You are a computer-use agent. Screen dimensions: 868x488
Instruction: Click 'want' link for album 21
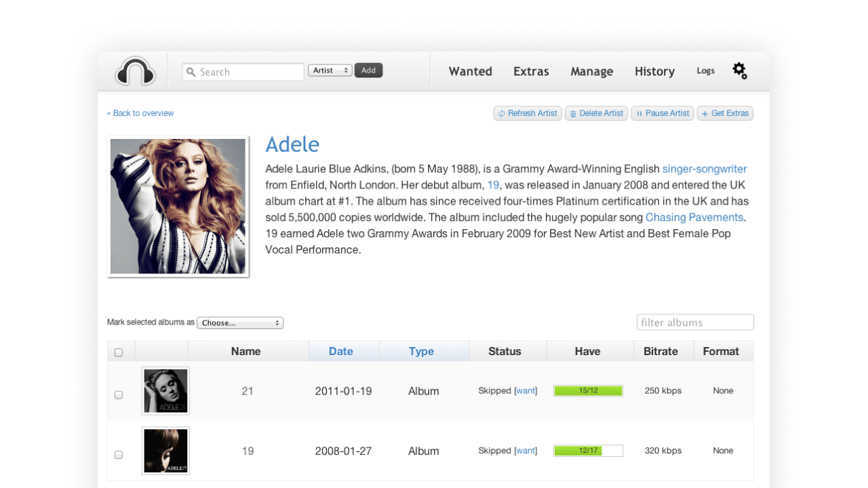526,390
